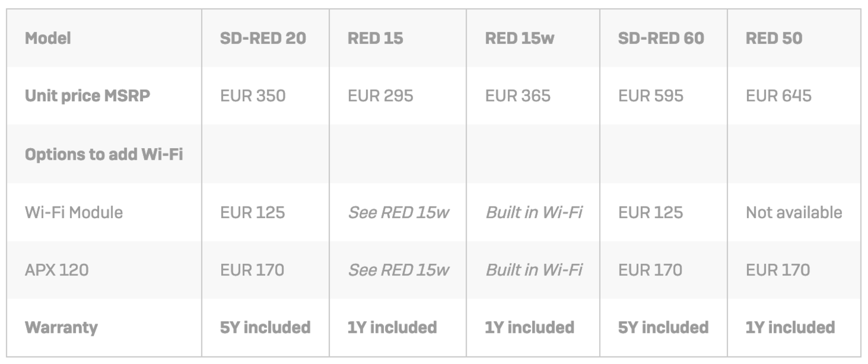The image size is (868, 364).
Task: Select the RED 50 column header
Action: [x=774, y=38]
